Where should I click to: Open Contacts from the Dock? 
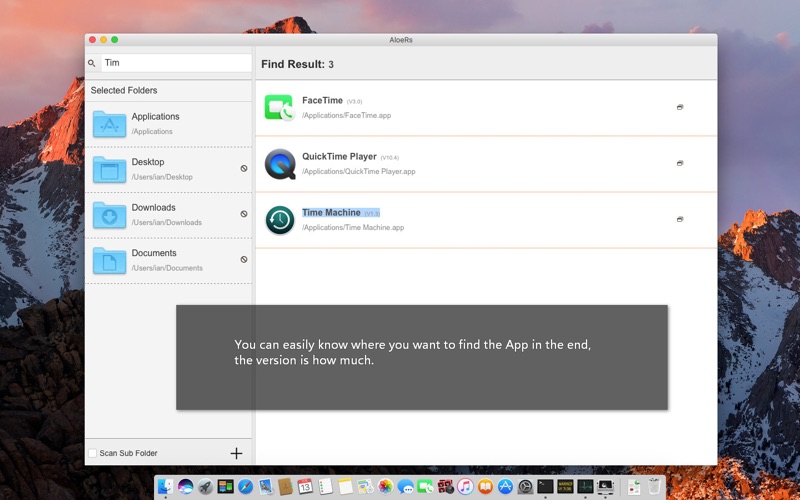click(x=286, y=487)
